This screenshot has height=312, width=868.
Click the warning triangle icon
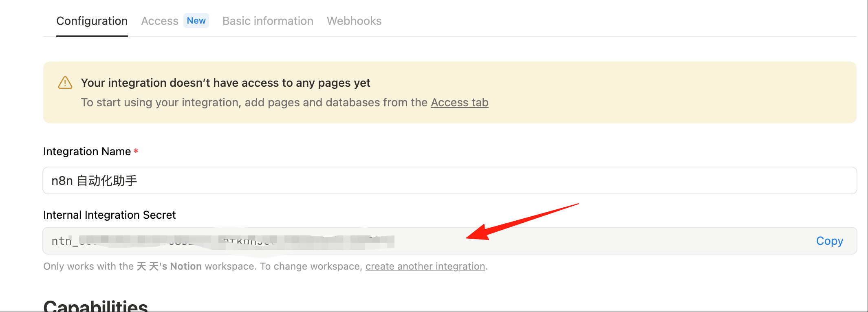65,83
